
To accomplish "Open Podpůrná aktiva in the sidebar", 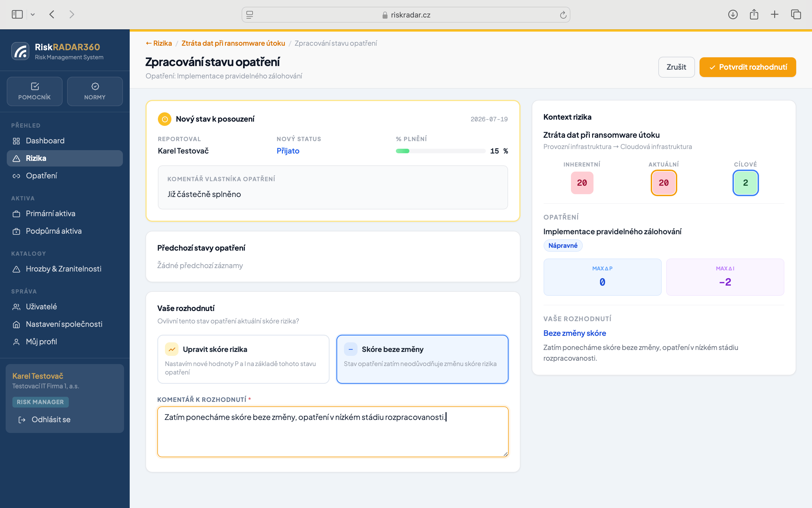I will click(65, 231).
